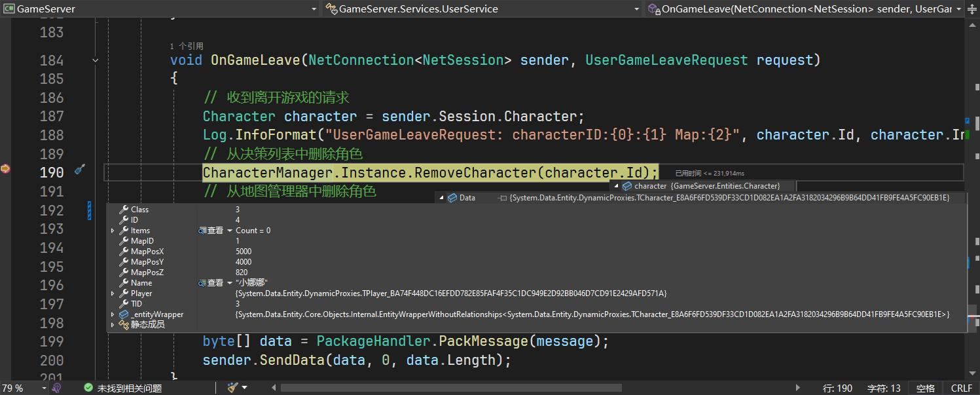The image size is (980, 395).
Task: Click the CRLF line ending button
Action: click(x=961, y=388)
